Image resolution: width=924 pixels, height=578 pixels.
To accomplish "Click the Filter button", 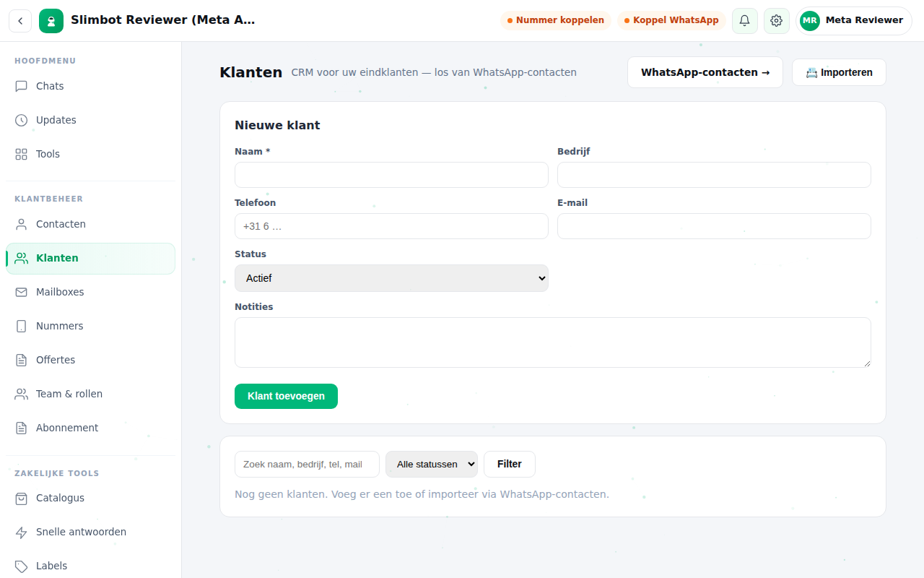I will 510,464.
